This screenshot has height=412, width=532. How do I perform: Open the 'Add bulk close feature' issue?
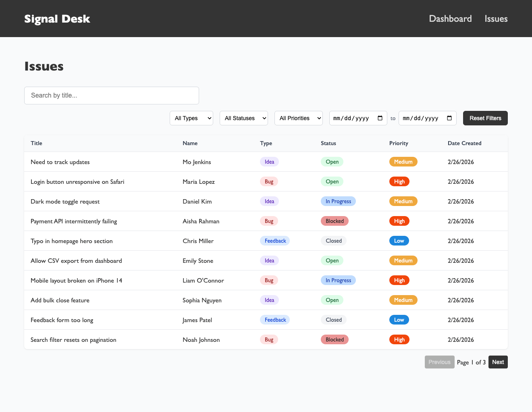pos(60,300)
